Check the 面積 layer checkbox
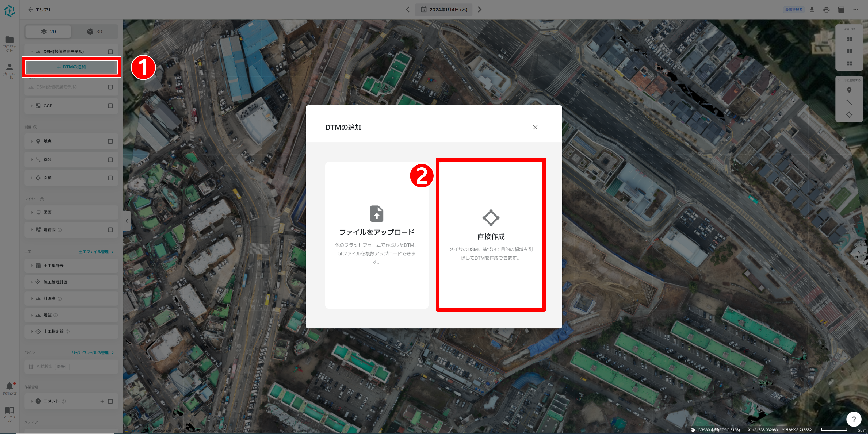Image resolution: width=868 pixels, height=434 pixels. tap(110, 178)
